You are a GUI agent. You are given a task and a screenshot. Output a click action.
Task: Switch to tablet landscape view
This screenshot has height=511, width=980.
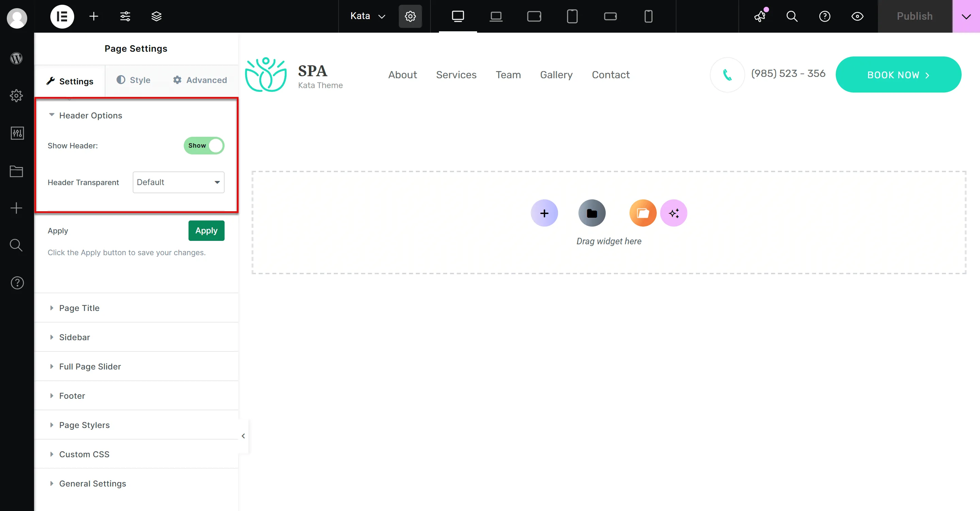534,16
